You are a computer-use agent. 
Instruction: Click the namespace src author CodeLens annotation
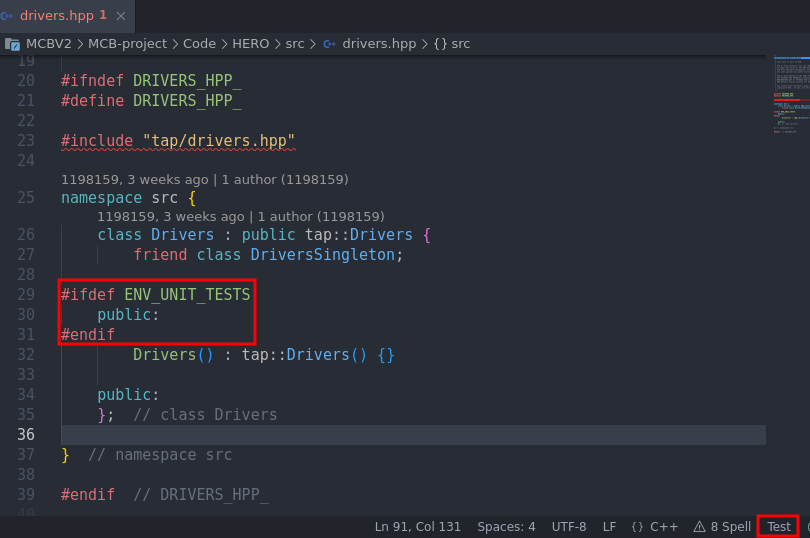[x=204, y=180]
